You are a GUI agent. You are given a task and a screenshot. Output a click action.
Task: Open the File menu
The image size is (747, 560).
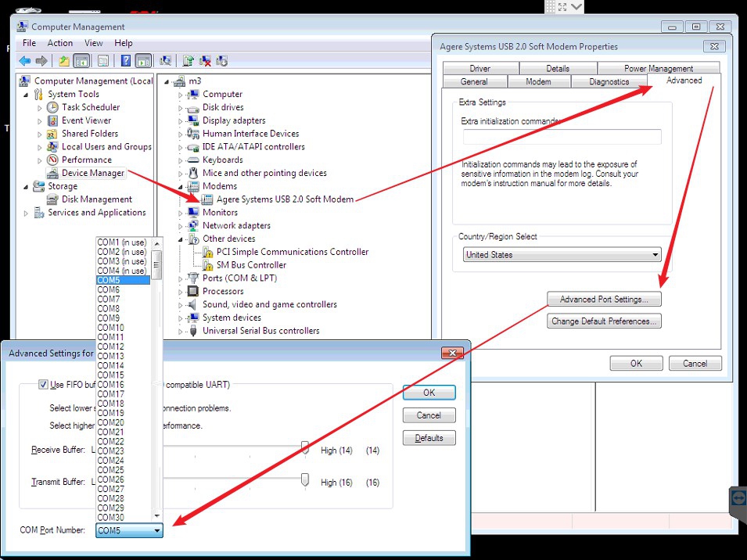tap(29, 43)
